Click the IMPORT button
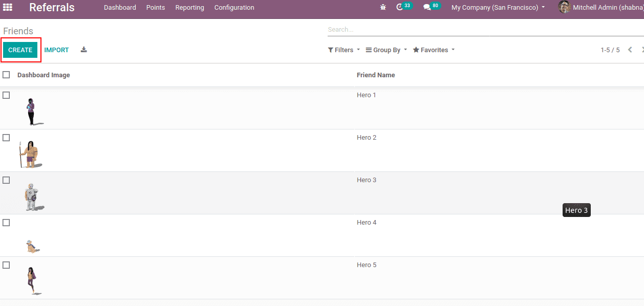The width and height of the screenshot is (644, 306). (x=56, y=50)
